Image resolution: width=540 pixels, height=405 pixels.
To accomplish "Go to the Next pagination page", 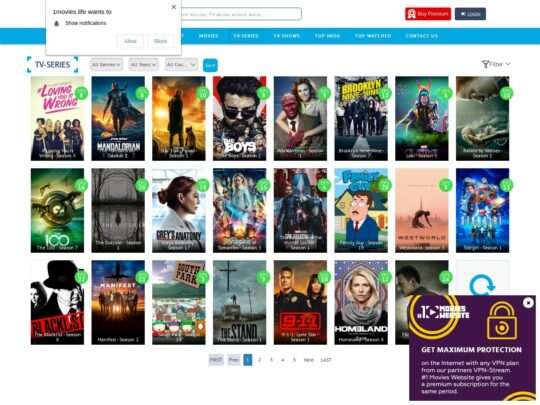I will 309,360.
